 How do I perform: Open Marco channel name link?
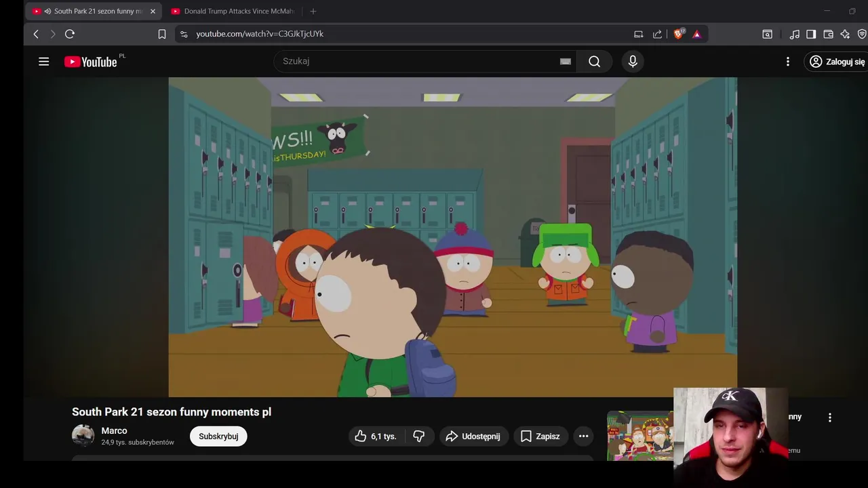114,430
